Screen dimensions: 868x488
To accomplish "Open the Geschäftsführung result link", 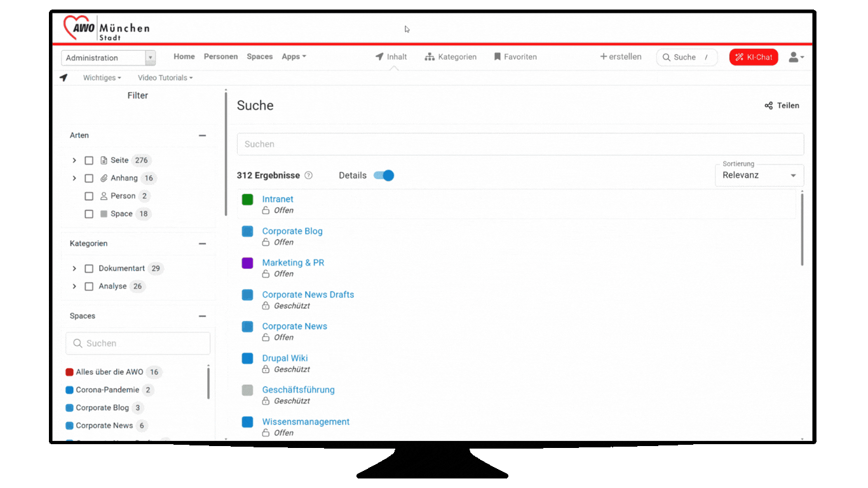I will click(298, 390).
